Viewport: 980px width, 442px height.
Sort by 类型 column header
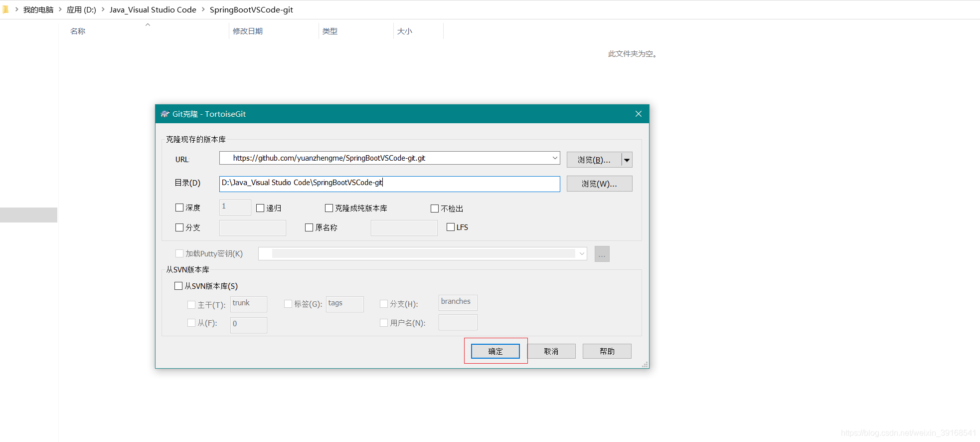click(x=330, y=31)
